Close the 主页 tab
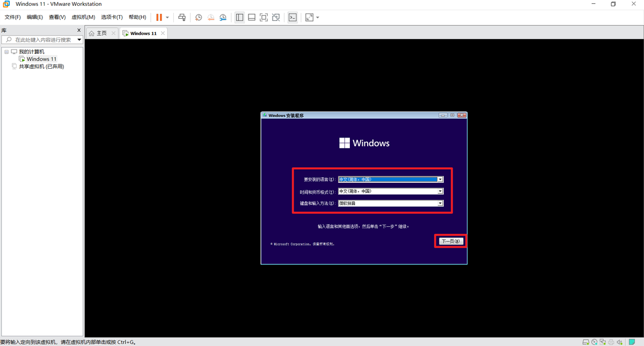Screen dimensions: 644x346 [x=113, y=33]
